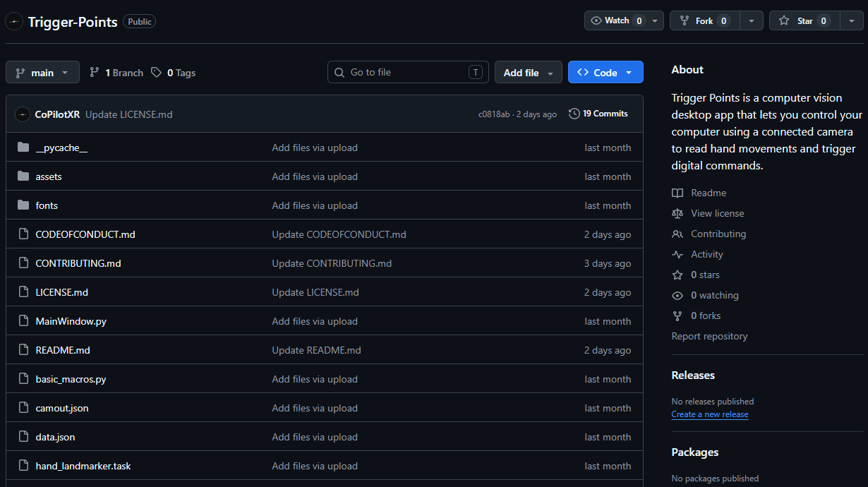
Task: Click the scales icon beside View license
Action: [x=677, y=213]
